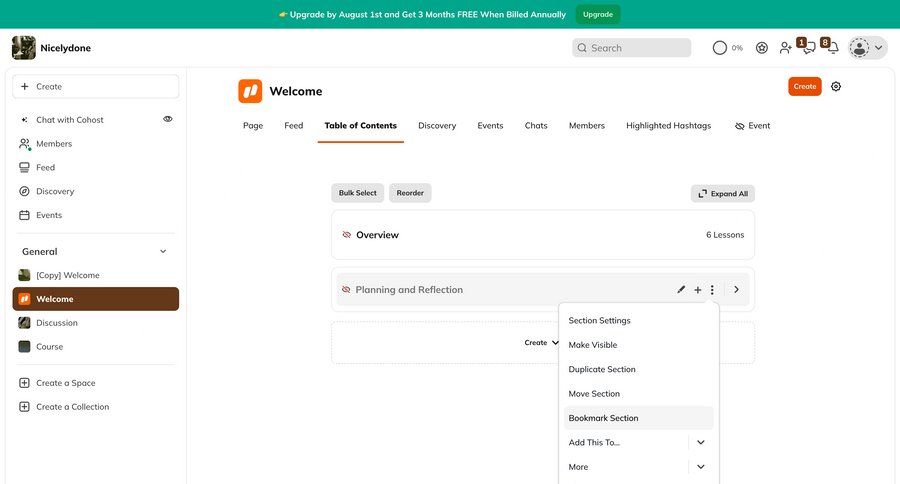Viewport: 900px width, 484px height.
Task: Expand the profile menu chevron
Action: coord(879,48)
